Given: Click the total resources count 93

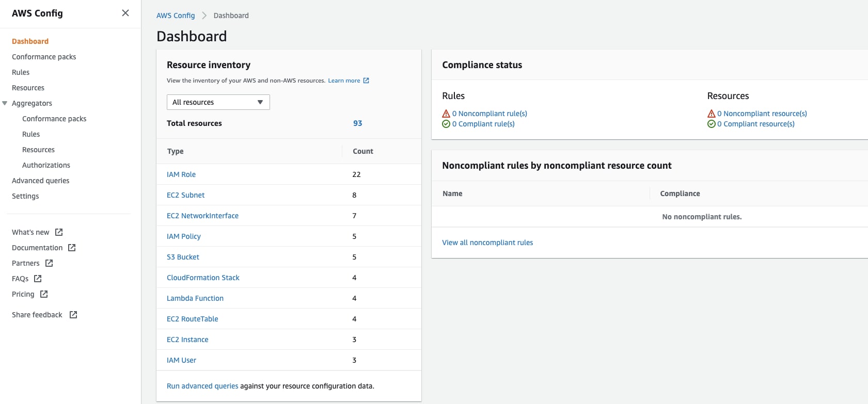Looking at the screenshot, I should [x=357, y=123].
